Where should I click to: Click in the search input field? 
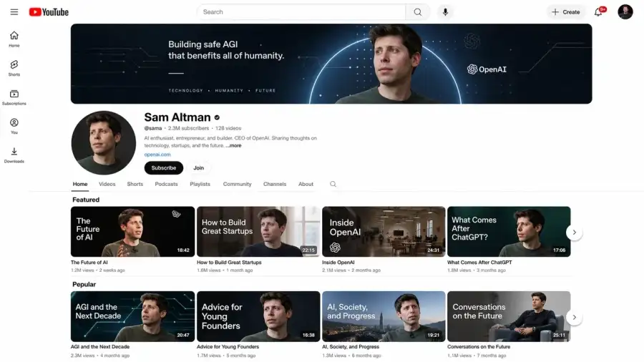tap(301, 12)
